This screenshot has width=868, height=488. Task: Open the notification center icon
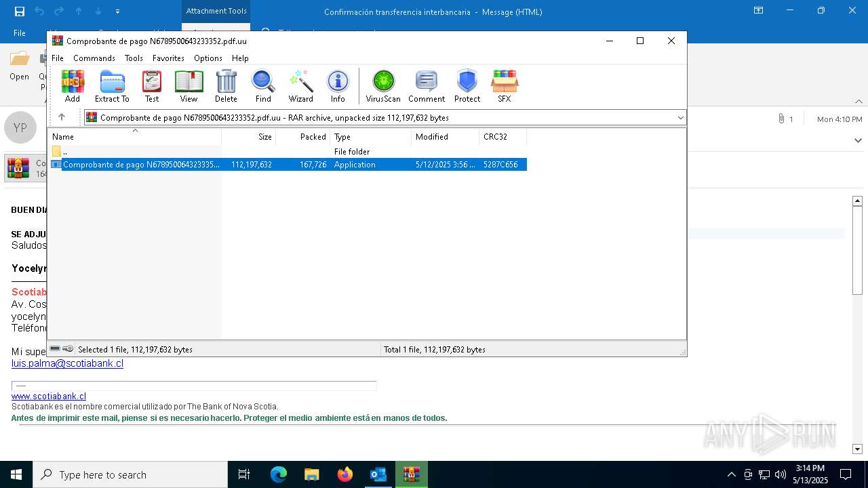point(846,474)
